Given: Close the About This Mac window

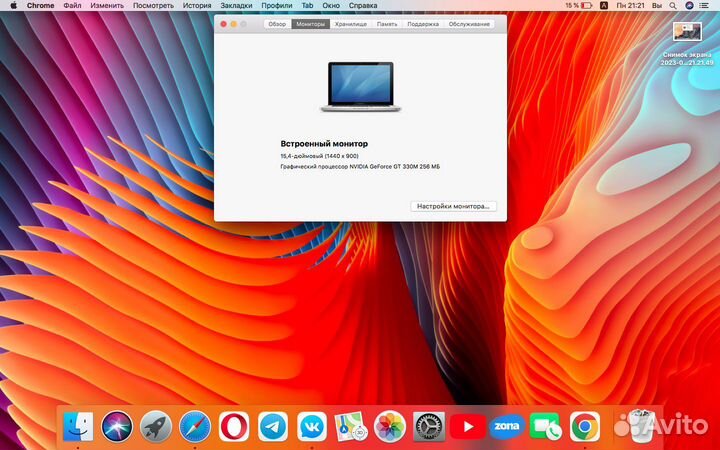Looking at the screenshot, I should coord(224,24).
